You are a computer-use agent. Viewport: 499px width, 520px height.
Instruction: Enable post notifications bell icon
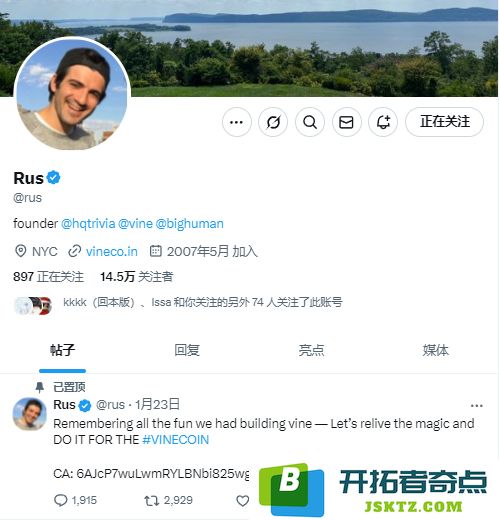point(383,122)
